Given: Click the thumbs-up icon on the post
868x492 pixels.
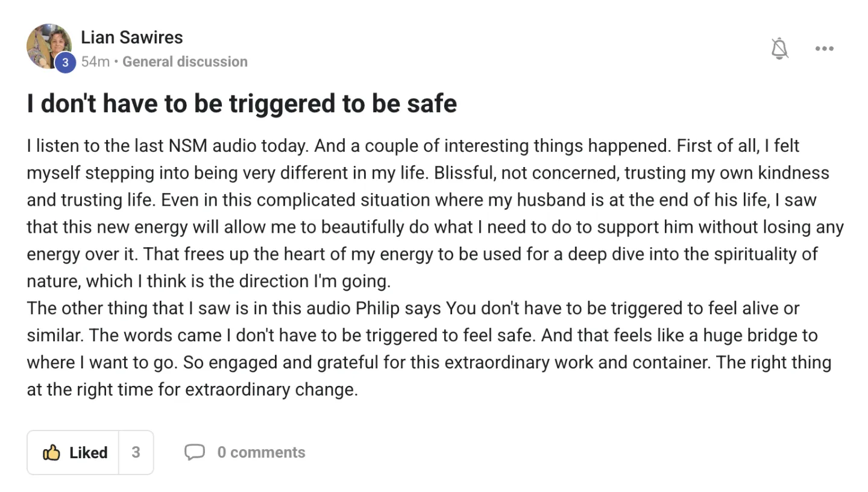Looking at the screenshot, I should tap(52, 452).
